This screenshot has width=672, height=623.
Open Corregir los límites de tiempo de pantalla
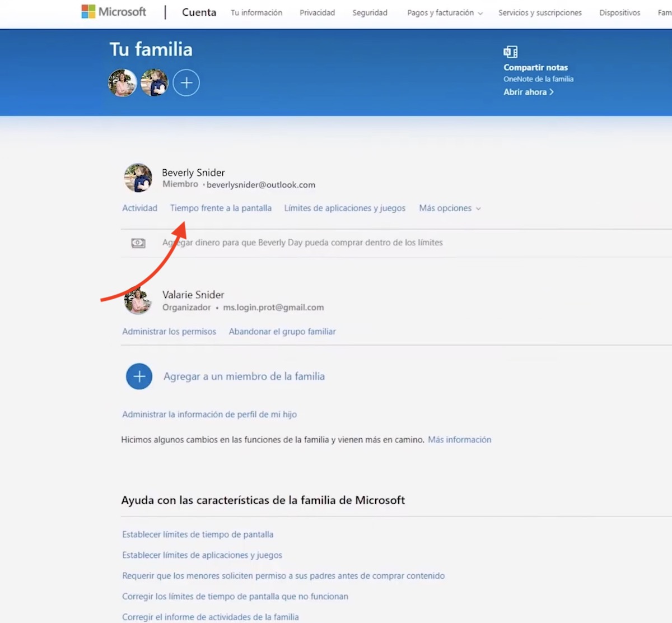coord(235,597)
